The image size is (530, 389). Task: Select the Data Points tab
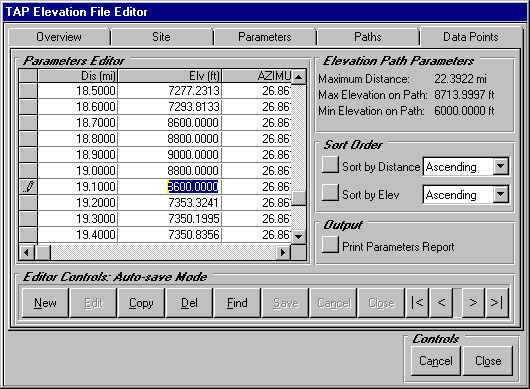[x=471, y=37]
